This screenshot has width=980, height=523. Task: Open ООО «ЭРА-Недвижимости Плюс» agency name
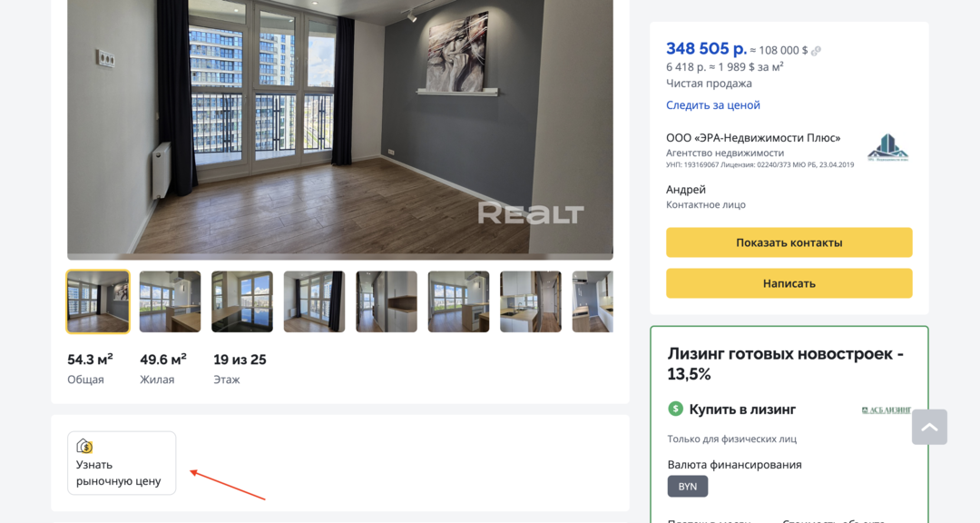pyautogui.click(x=753, y=138)
